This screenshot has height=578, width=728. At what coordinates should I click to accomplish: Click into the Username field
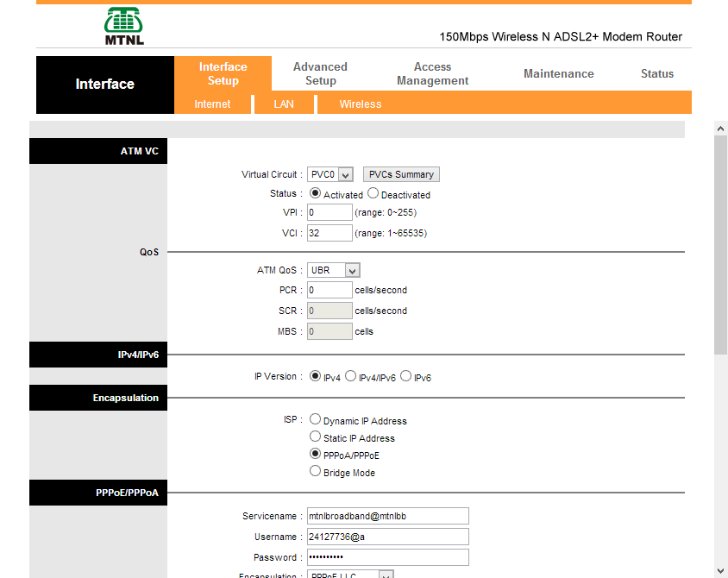[387, 537]
